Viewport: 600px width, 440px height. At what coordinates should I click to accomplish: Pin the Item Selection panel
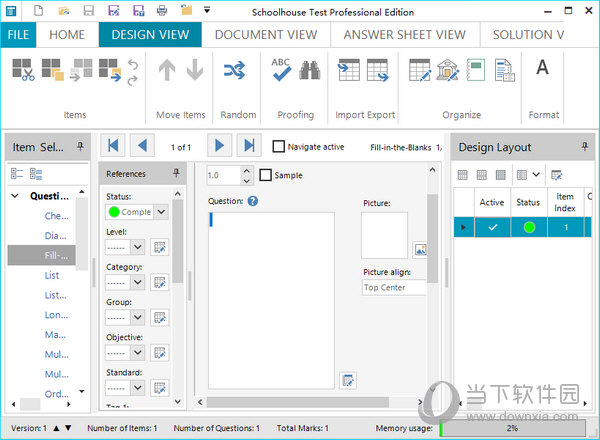click(80, 146)
